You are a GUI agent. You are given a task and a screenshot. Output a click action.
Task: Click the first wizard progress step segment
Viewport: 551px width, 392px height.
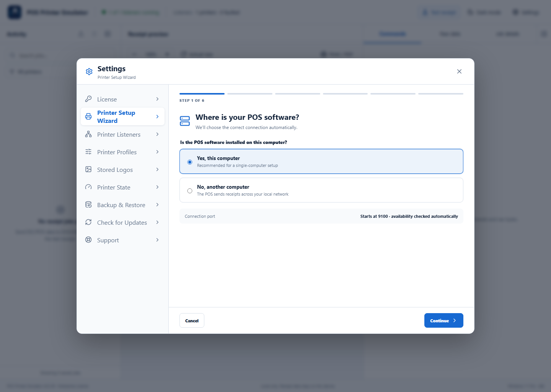[202, 94]
